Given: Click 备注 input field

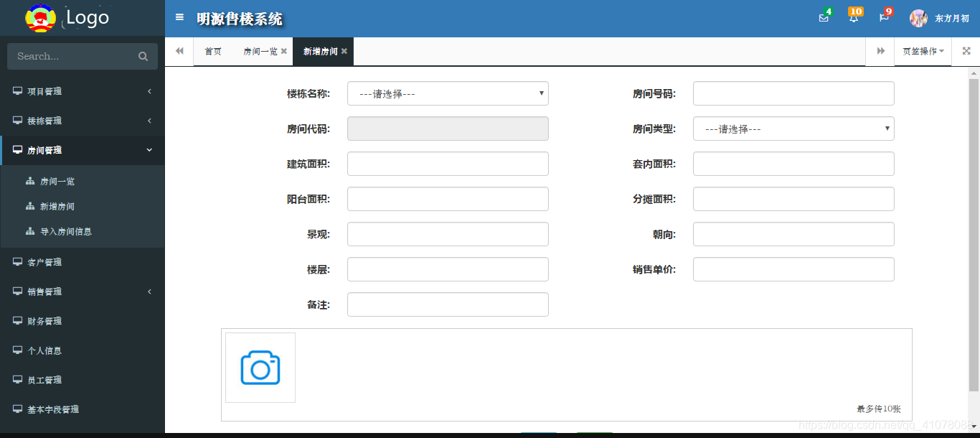Looking at the screenshot, I should [x=448, y=304].
